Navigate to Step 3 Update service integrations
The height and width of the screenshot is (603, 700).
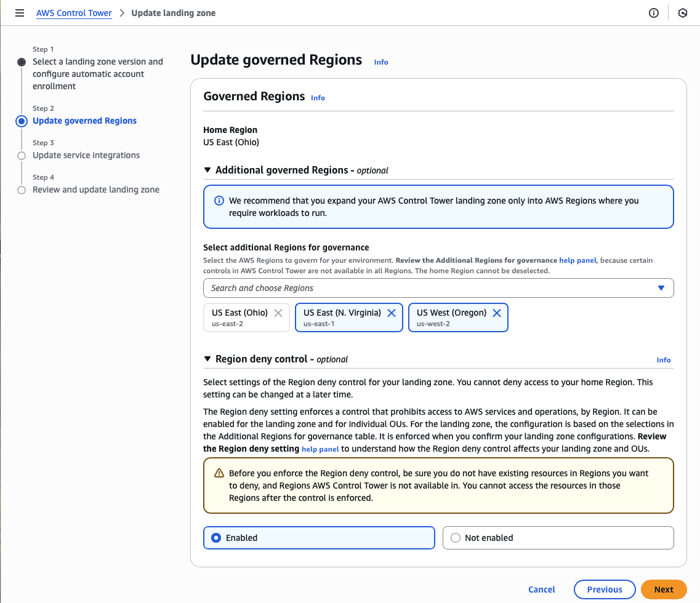pos(86,155)
